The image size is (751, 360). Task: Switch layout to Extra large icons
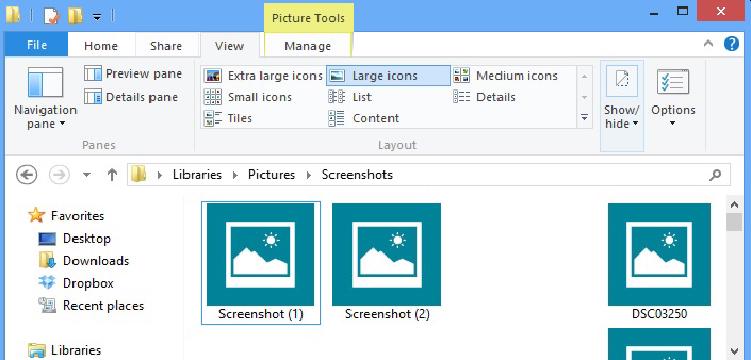pos(263,76)
